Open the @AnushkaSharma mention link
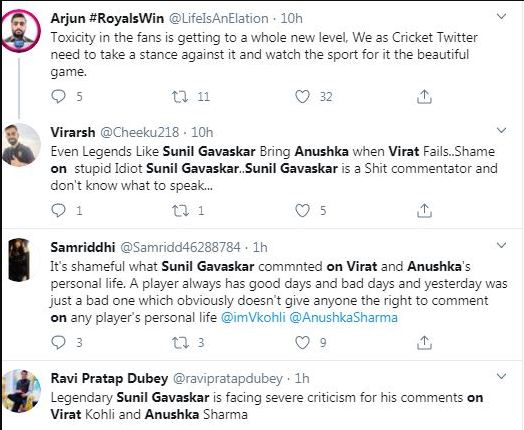 click(x=343, y=317)
